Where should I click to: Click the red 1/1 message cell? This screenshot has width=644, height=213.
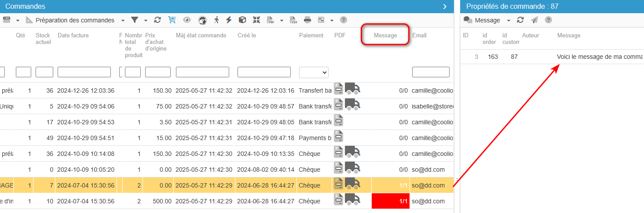tap(391, 201)
